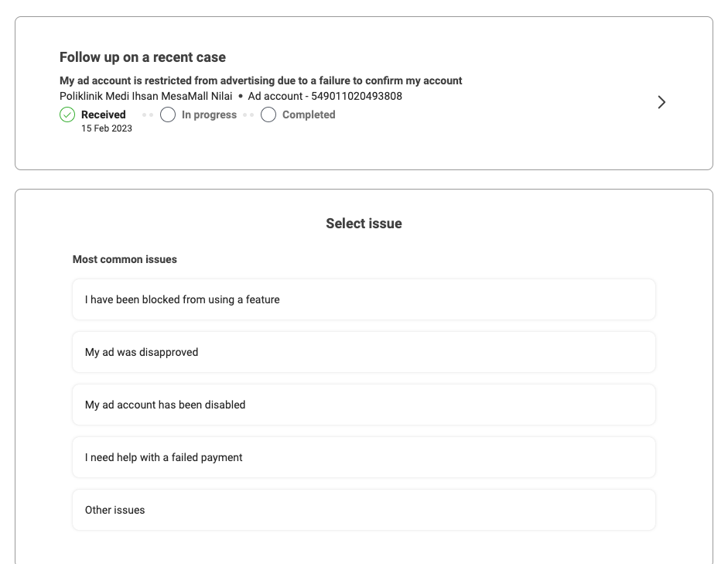Click the Completed status circle
The width and height of the screenshot is (728, 564).
click(x=268, y=115)
